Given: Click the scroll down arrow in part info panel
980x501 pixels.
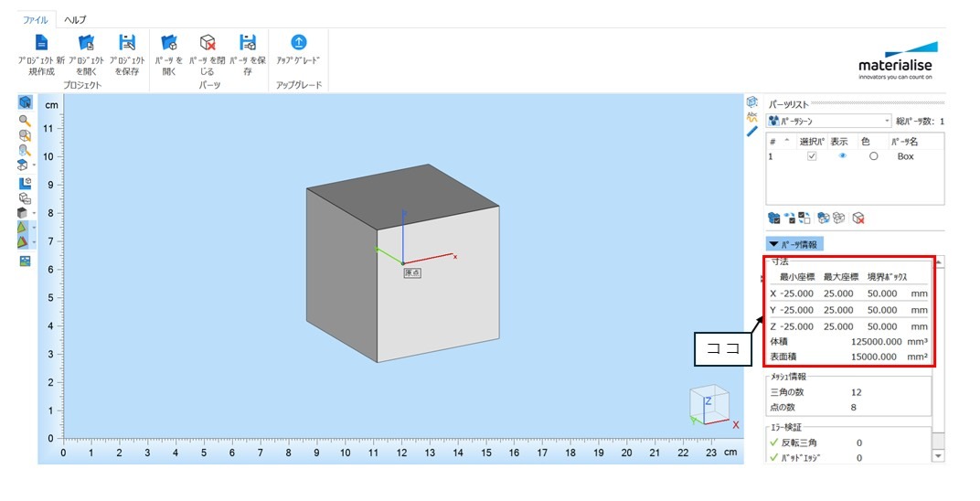Looking at the screenshot, I should [938, 455].
